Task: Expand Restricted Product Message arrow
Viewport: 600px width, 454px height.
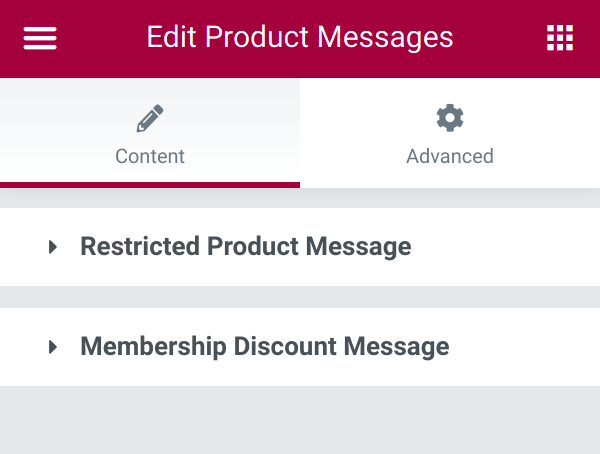Action: (x=53, y=247)
